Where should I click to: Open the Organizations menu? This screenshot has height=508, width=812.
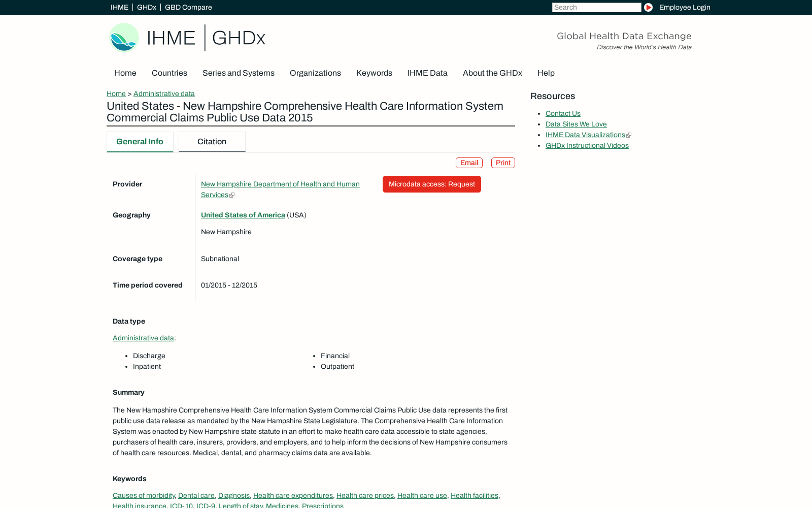[315, 73]
